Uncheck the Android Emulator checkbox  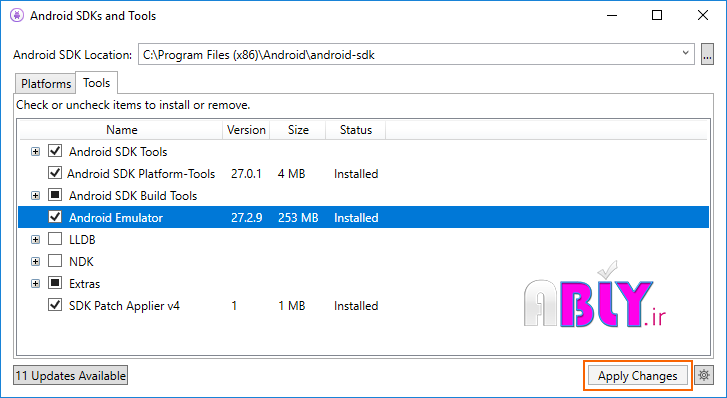55,217
